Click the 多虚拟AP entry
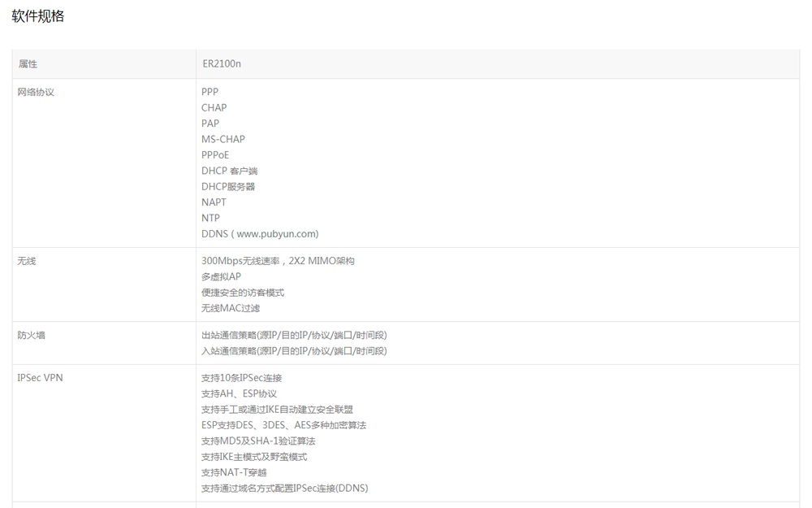This screenshot has width=812, height=508. [x=221, y=277]
